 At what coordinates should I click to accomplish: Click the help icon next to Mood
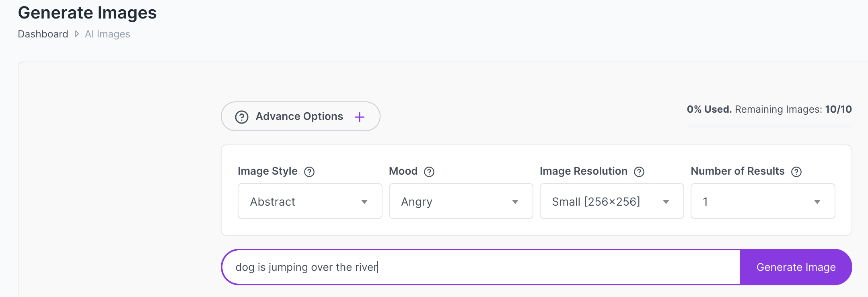coord(429,172)
